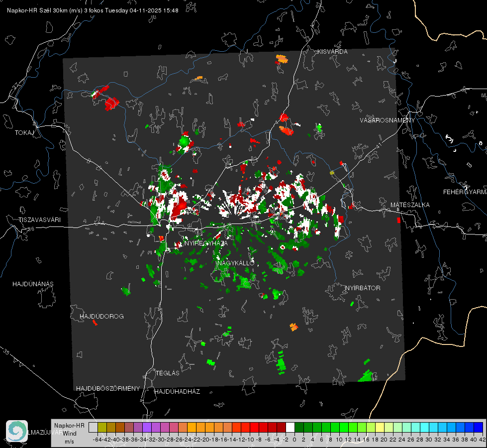
Task: Click the HAJDÚNÁNÁS city label
Action: tap(33, 284)
